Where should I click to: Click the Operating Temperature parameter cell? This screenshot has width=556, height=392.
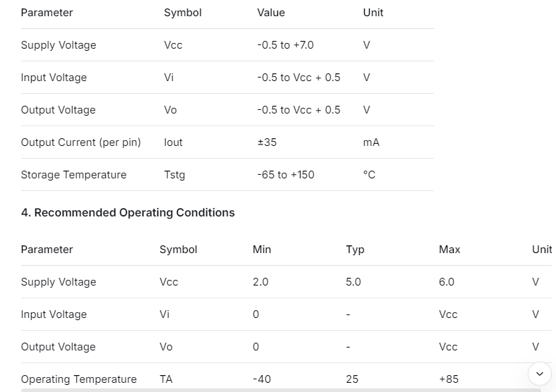coord(79,379)
